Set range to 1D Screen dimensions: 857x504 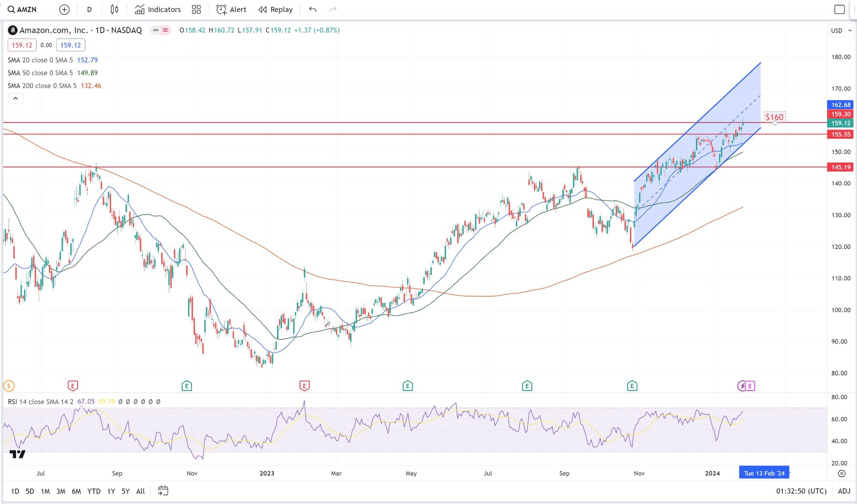click(x=15, y=491)
